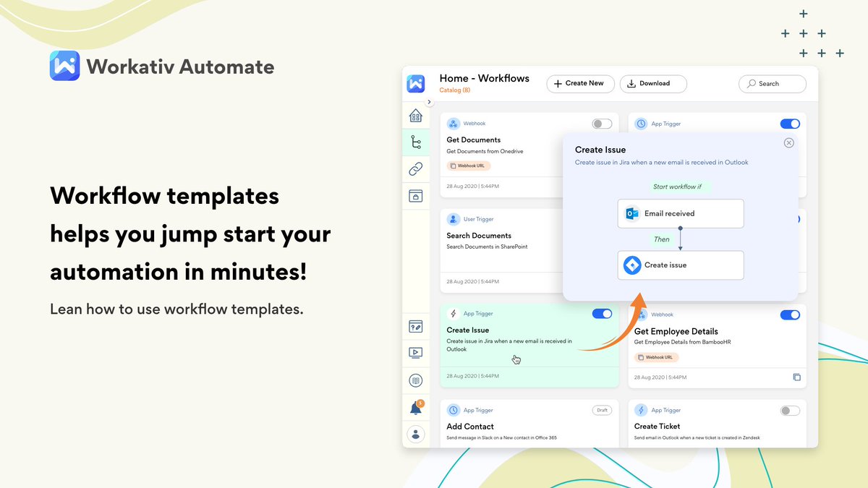Play video tutorials via the sidebar icon
This screenshot has height=488, width=868.
(x=416, y=353)
